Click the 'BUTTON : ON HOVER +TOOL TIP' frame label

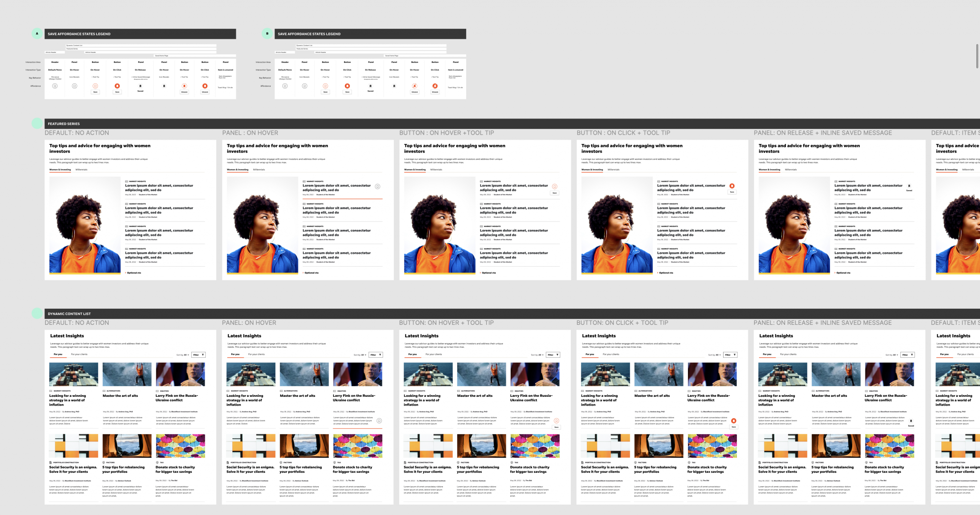click(447, 133)
